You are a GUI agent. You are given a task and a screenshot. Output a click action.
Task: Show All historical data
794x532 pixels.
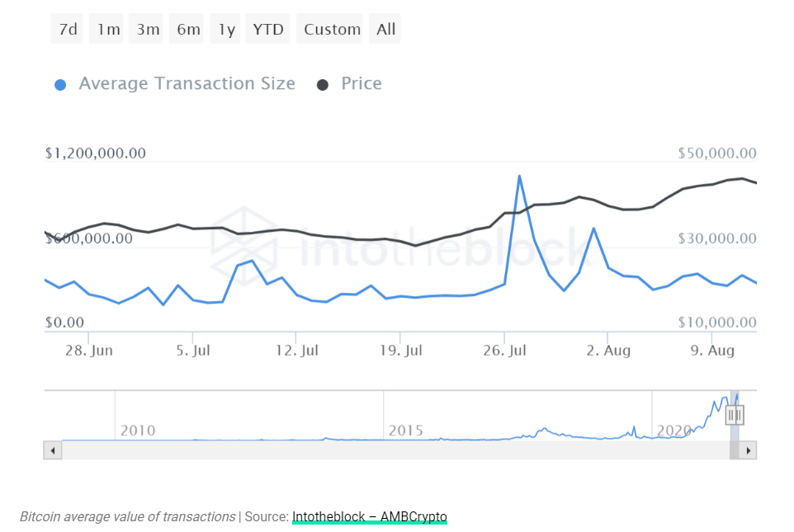(x=385, y=30)
